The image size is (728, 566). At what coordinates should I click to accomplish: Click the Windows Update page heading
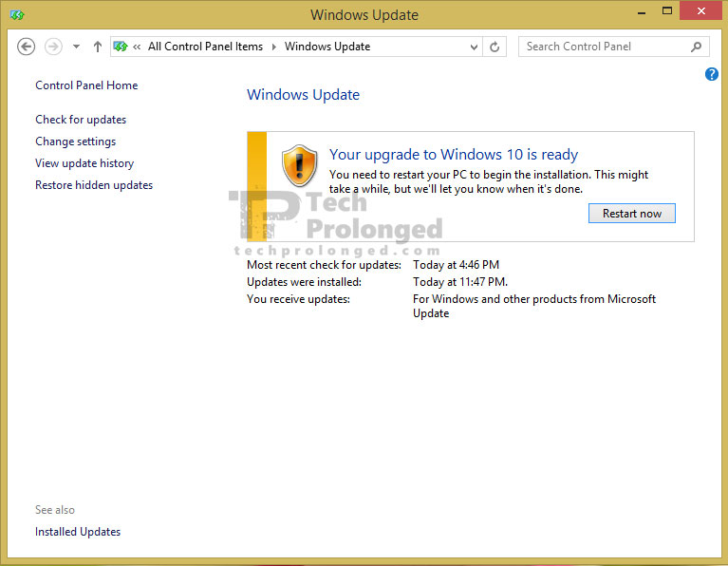click(x=303, y=95)
